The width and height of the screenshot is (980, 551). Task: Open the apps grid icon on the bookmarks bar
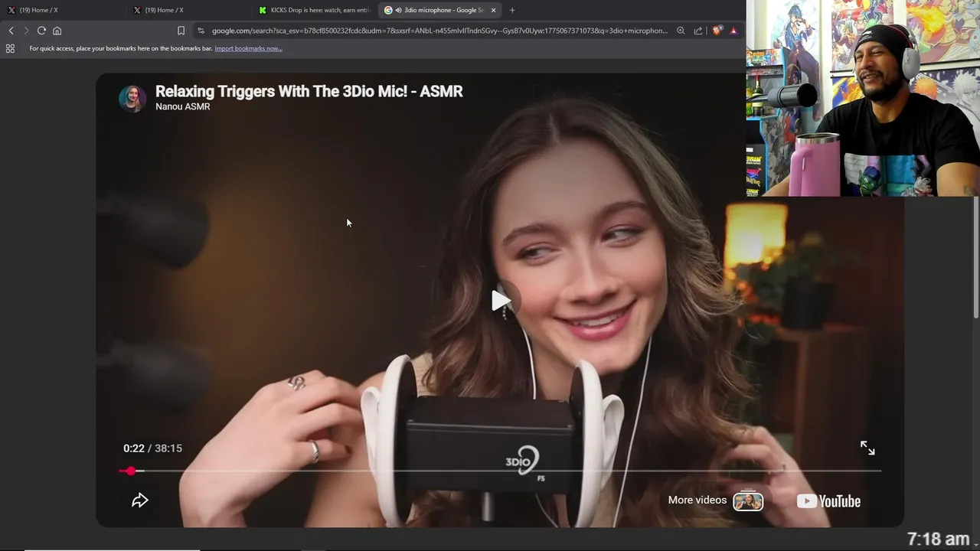click(10, 48)
